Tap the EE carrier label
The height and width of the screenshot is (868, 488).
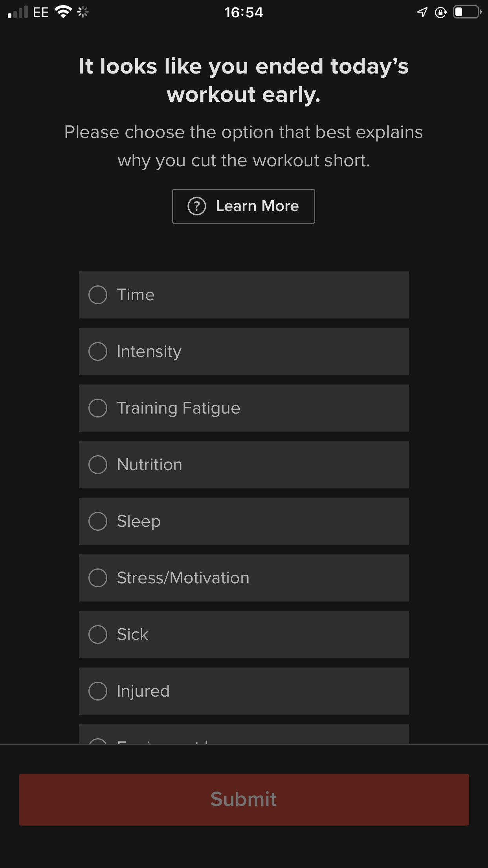41,13
